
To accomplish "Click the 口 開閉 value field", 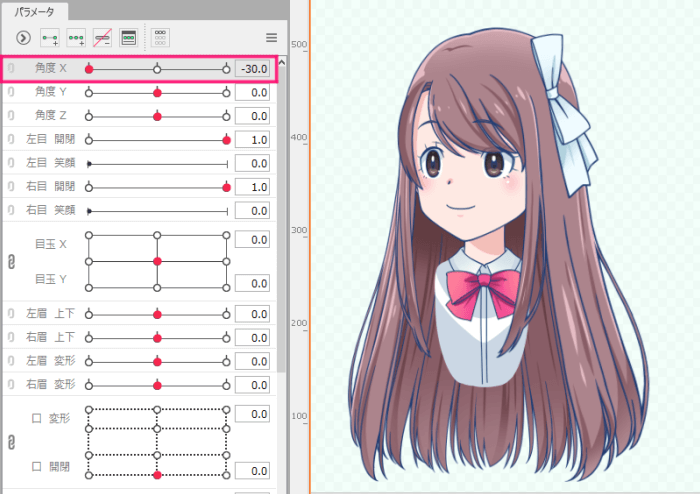I will [x=253, y=471].
